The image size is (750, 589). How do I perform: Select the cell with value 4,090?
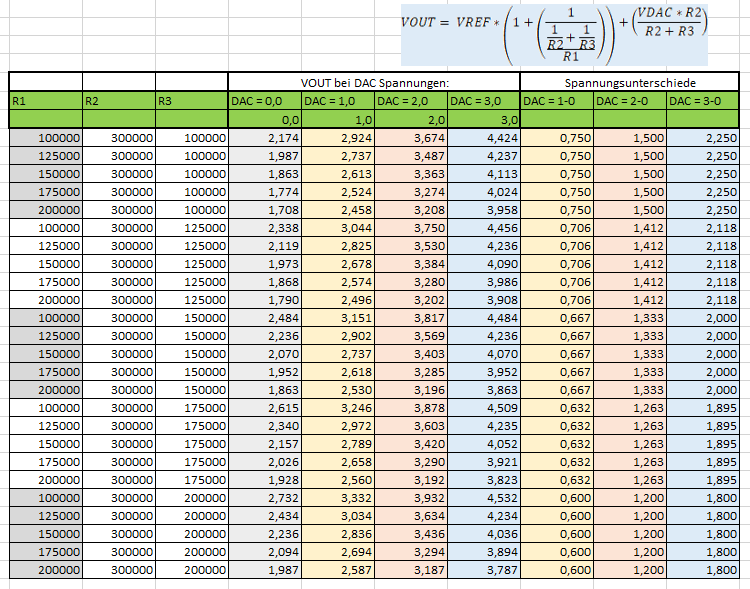pyautogui.click(x=484, y=264)
